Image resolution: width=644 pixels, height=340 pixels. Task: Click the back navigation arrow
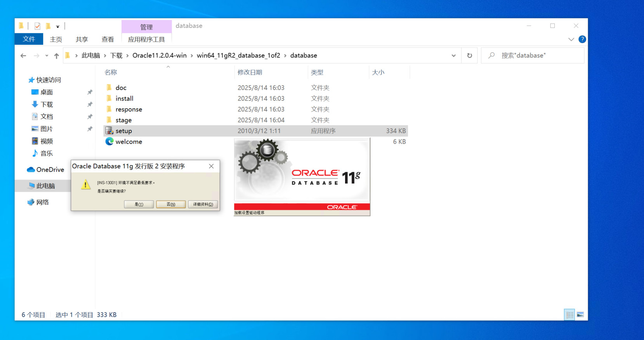click(x=23, y=56)
